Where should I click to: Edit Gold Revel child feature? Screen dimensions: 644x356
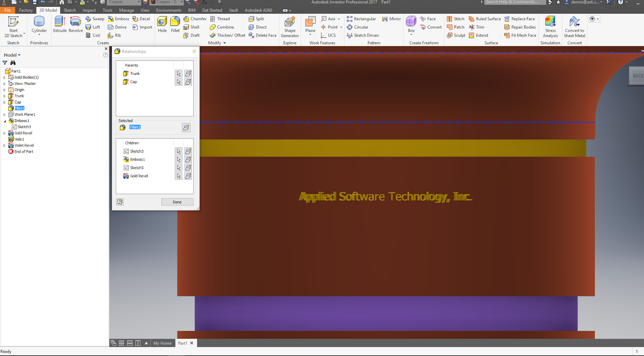(188, 176)
